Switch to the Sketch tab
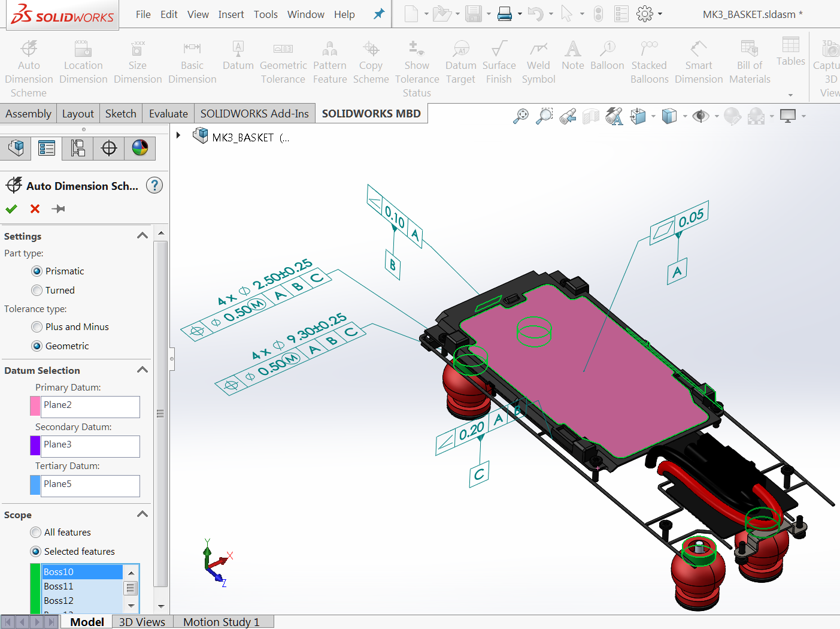The width and height of the screenshot is (840, 629). (121, 113)
